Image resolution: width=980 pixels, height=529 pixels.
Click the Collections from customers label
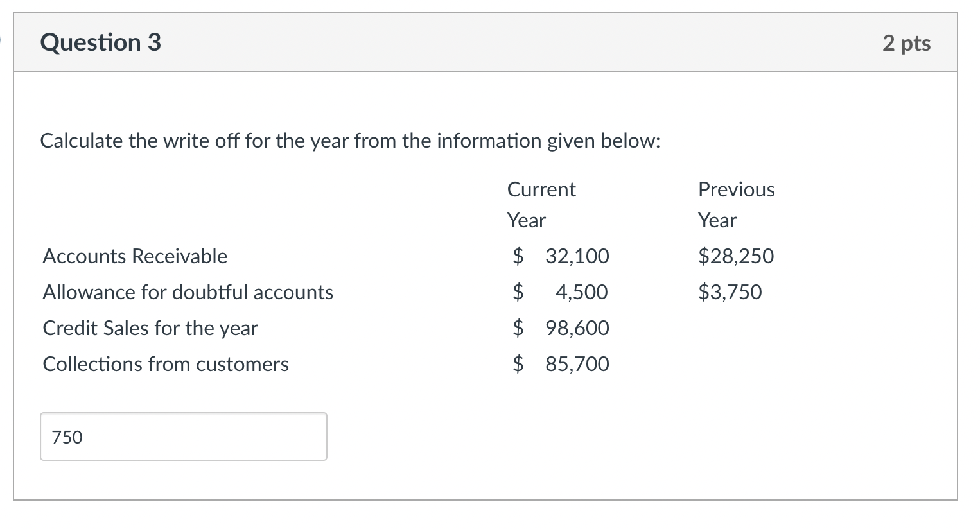coord(165,364)
